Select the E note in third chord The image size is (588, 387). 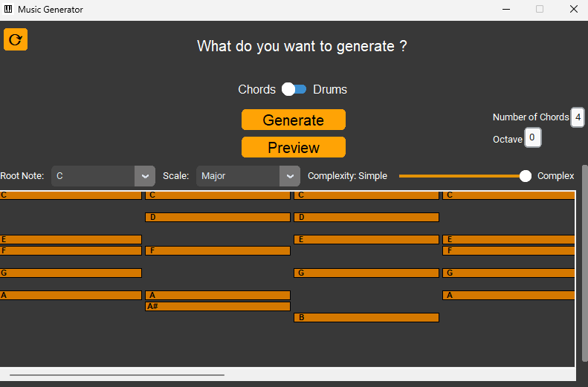366,240
